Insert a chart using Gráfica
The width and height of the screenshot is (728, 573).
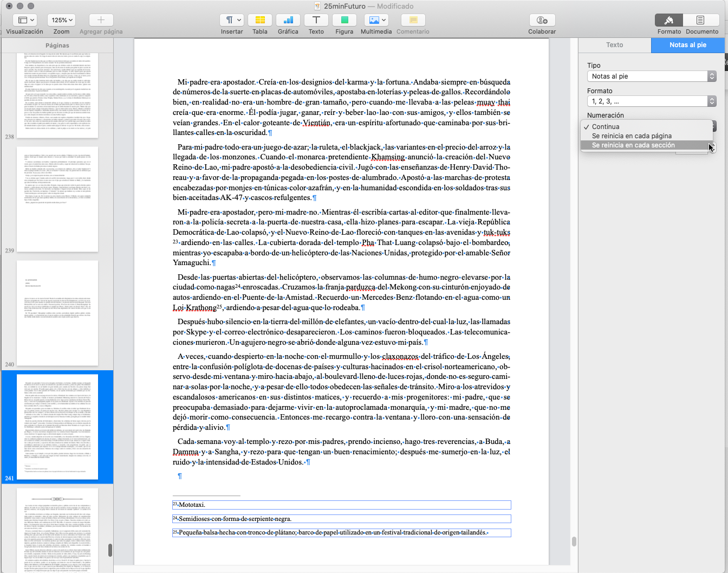coord(288,20)
